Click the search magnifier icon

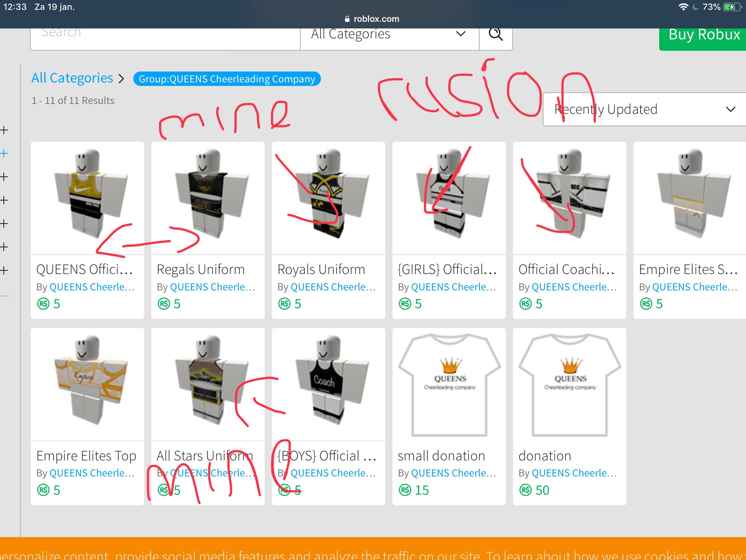coord(495,35)
